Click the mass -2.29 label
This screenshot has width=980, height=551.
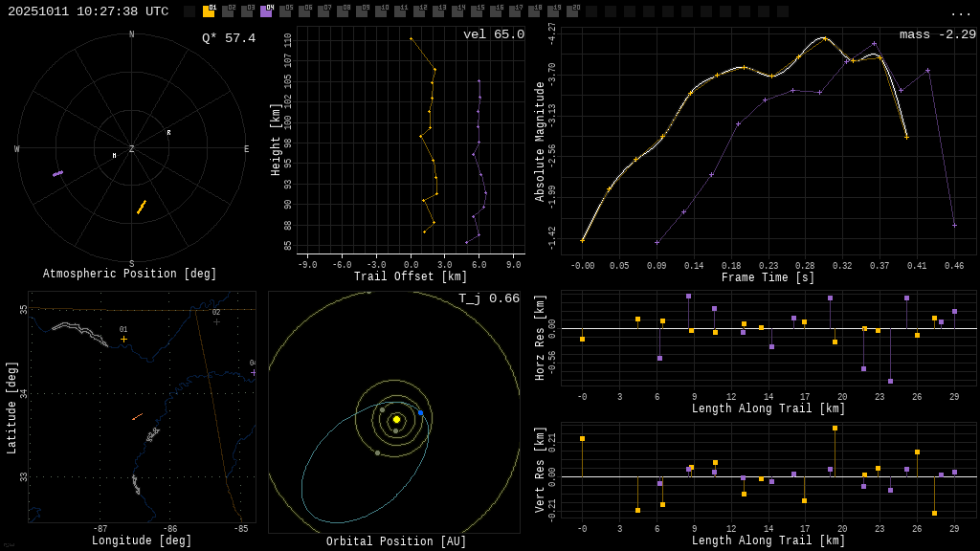click(x=937, y=34)
